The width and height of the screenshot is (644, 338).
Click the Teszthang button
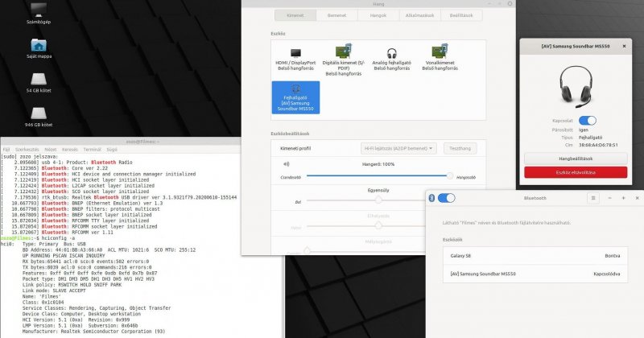click(460, 148)
